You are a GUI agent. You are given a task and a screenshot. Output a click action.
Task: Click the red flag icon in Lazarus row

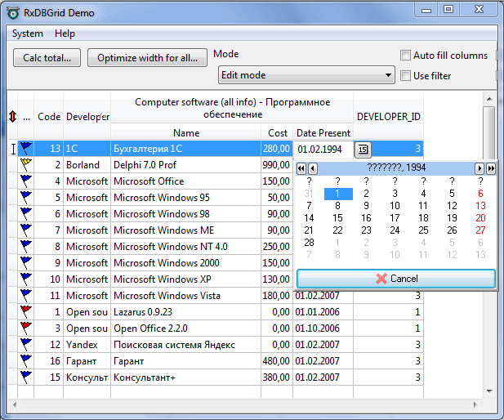pyautogui.click(x=25, y=312)
